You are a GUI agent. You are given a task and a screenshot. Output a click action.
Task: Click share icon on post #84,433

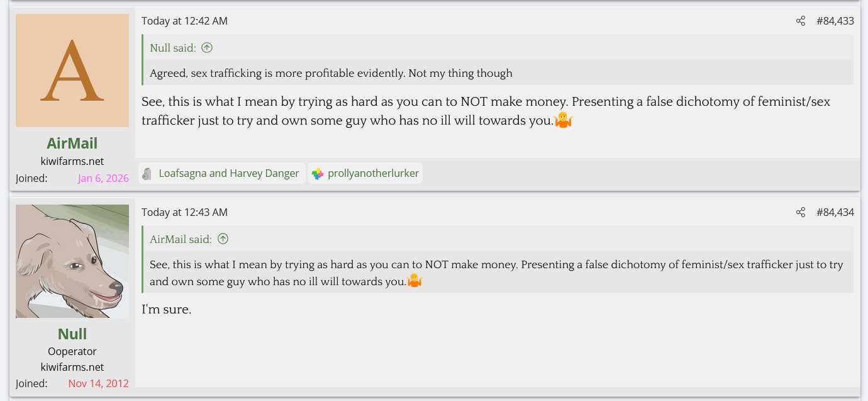click(801, 21)
